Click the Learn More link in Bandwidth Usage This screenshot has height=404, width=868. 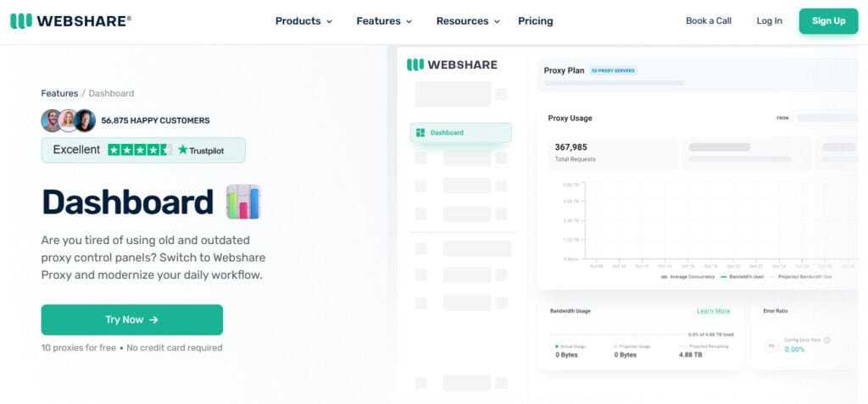pyautogui.click(x=713, y=311)
